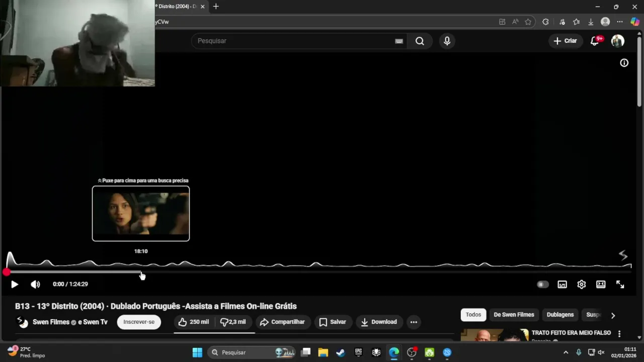Viewport: 644px width, 362px height.
Task: Open the Copilot sidebar
Action: tap(635, 22)
